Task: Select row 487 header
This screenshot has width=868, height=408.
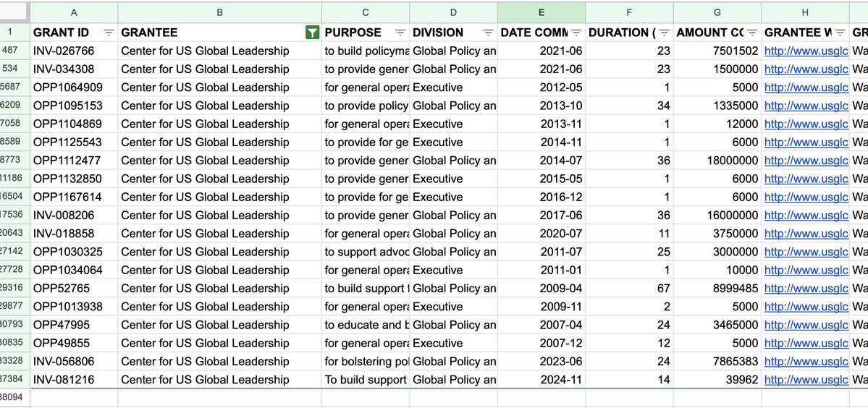Action: pos(14,51)
